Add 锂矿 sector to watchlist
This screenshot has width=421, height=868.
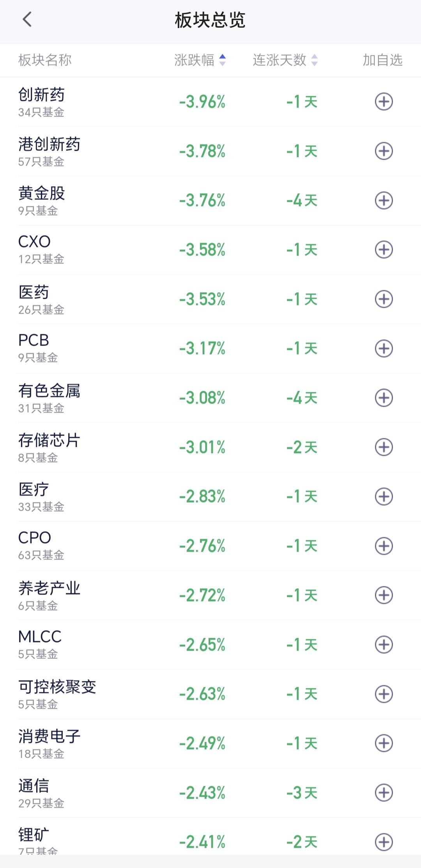click(x=384, y=842)
